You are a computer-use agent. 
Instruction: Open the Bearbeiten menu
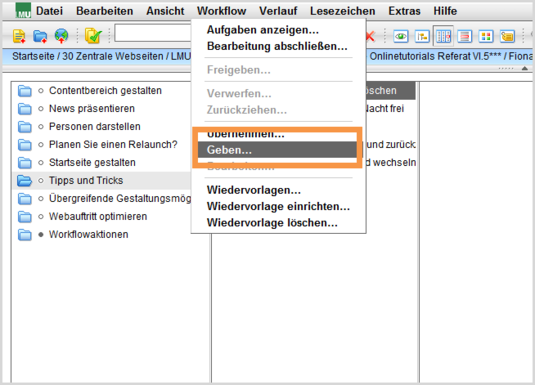[x=104, y=11]
